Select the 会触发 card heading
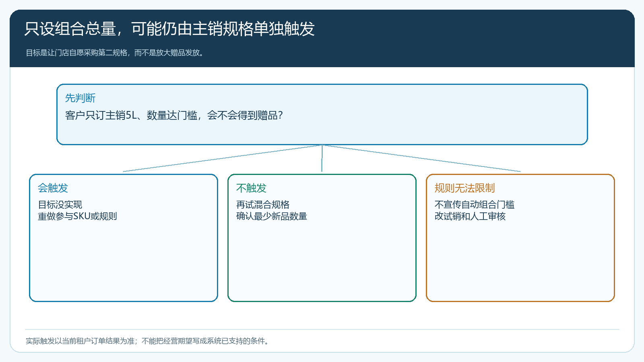The image size is (644, 362). coord(53,188)
